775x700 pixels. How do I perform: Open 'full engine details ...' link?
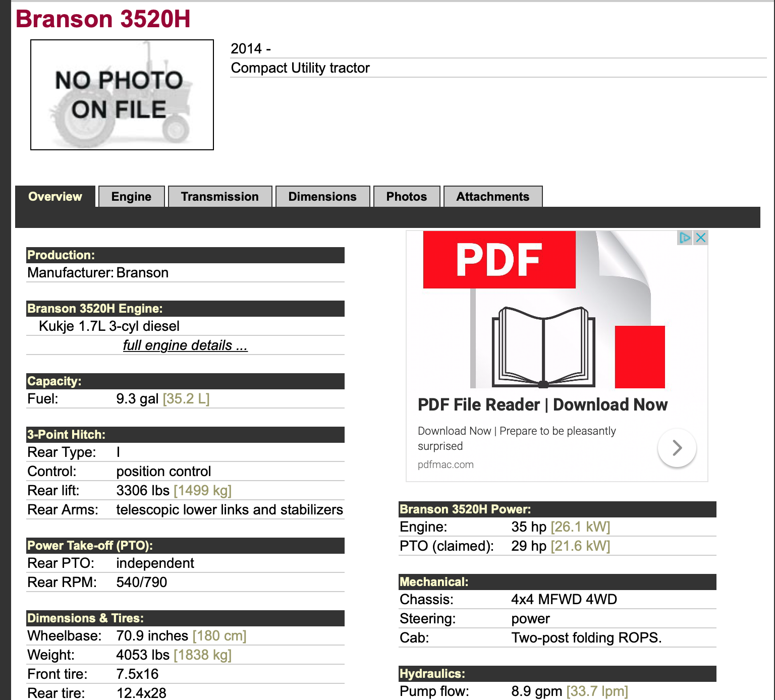185,345
